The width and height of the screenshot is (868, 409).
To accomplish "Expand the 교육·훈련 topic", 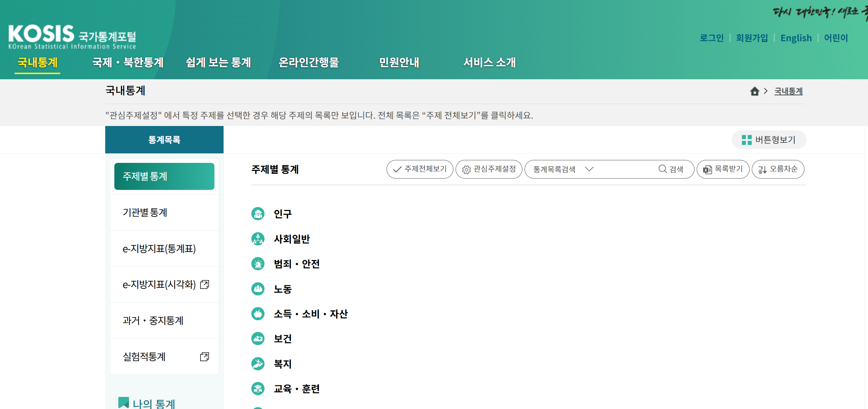I will (297, 389).
